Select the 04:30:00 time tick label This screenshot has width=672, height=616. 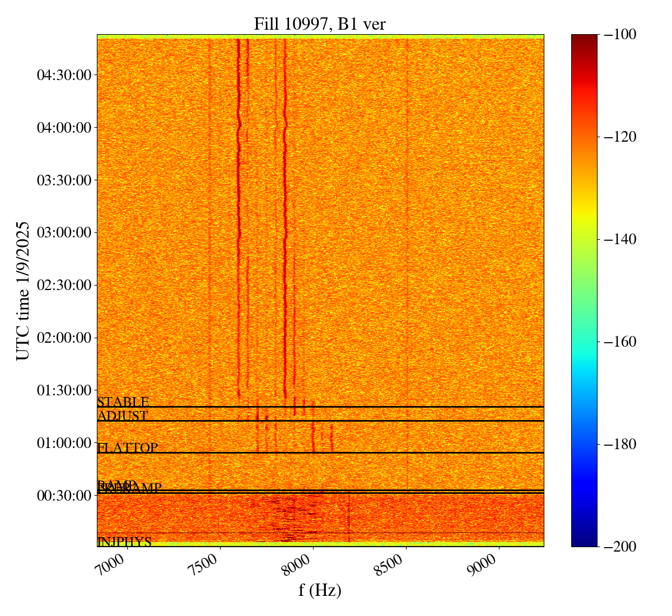(x=64, y=75)
